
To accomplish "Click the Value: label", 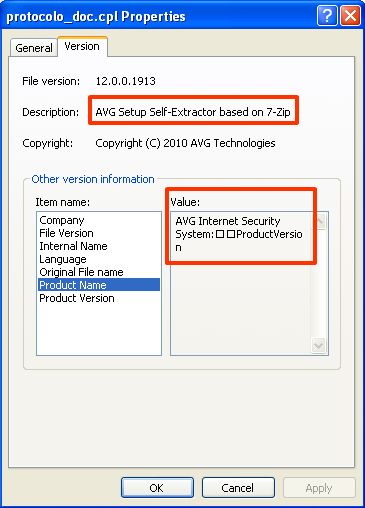I will click(x=185, y=202).
